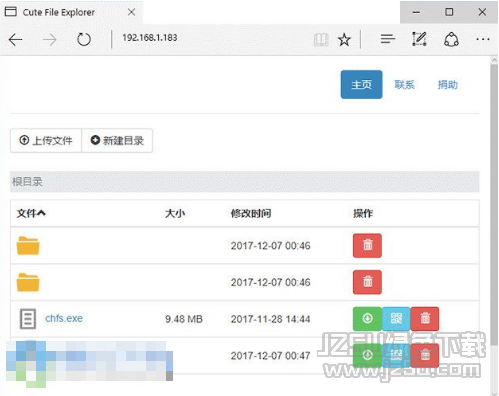Image resolution: width=499 pixels, height=396 pixels.
Task: Sort by 大小 column header
Action: point(175,213)
